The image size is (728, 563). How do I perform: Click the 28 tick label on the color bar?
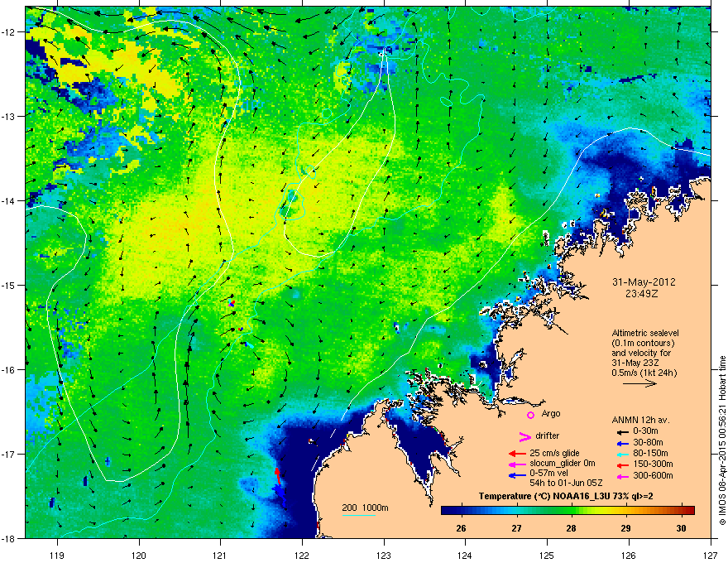click(571, 528)
